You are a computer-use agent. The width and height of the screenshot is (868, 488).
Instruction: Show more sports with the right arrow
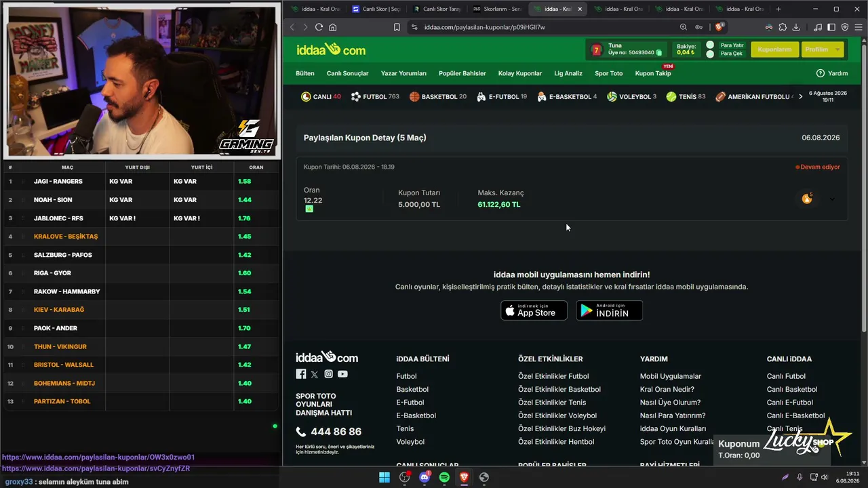pyautogui.click(x=801, y=97)
